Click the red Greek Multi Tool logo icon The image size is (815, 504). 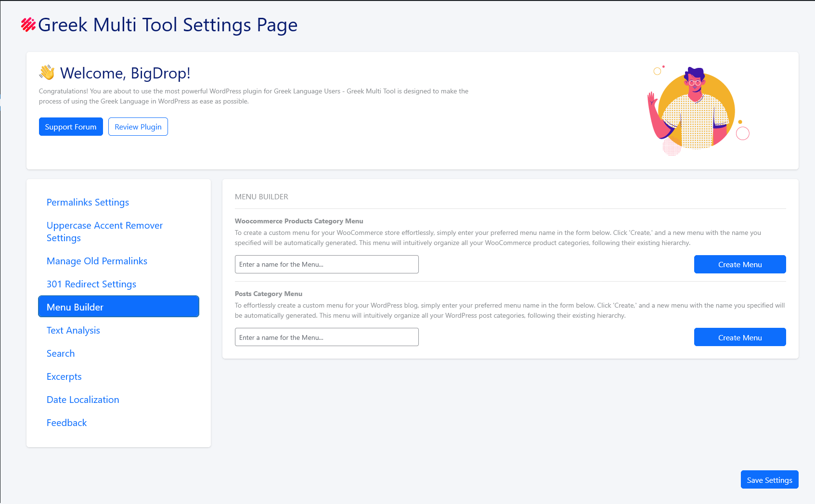coord(28,25)
